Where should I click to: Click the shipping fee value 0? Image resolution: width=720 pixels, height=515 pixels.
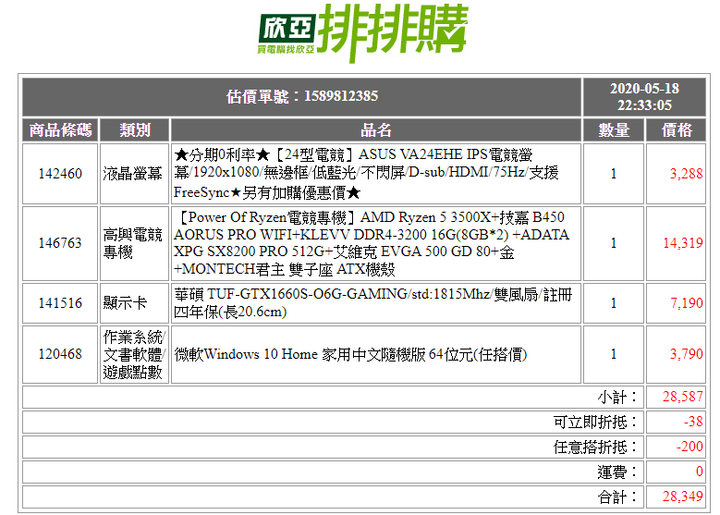699,471
